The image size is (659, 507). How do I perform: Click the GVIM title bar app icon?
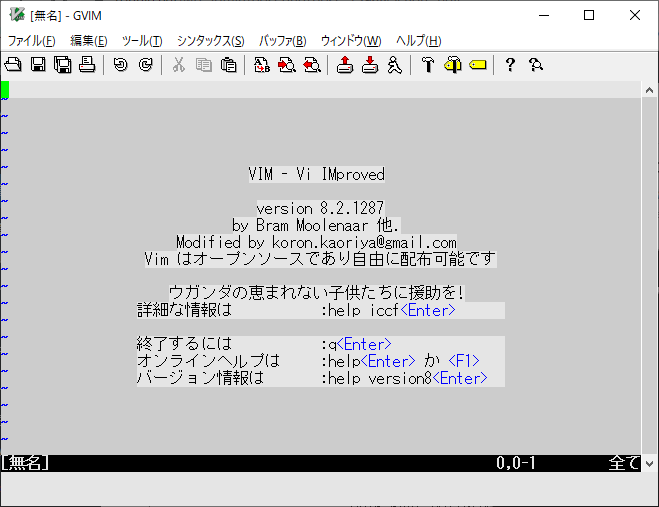(17, 15)
